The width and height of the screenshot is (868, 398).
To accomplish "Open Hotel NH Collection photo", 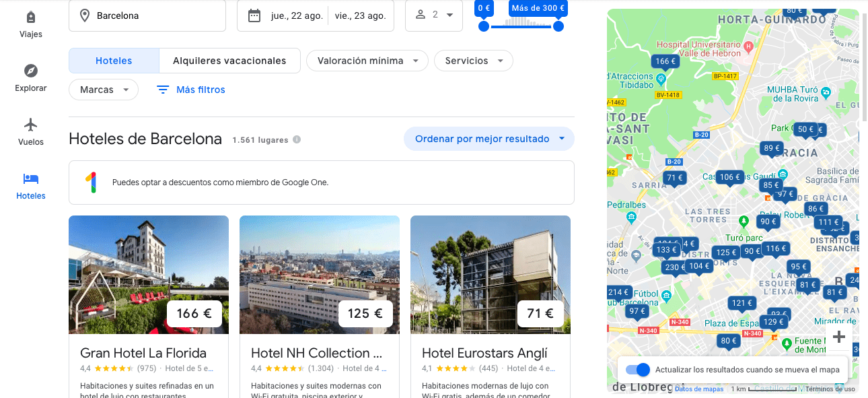I will pos(320,275).
